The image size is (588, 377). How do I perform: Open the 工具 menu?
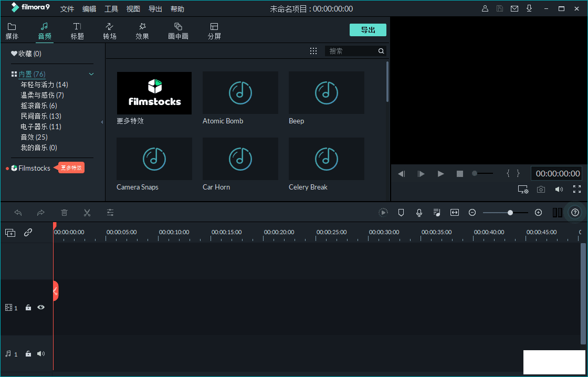coord(111,9)
